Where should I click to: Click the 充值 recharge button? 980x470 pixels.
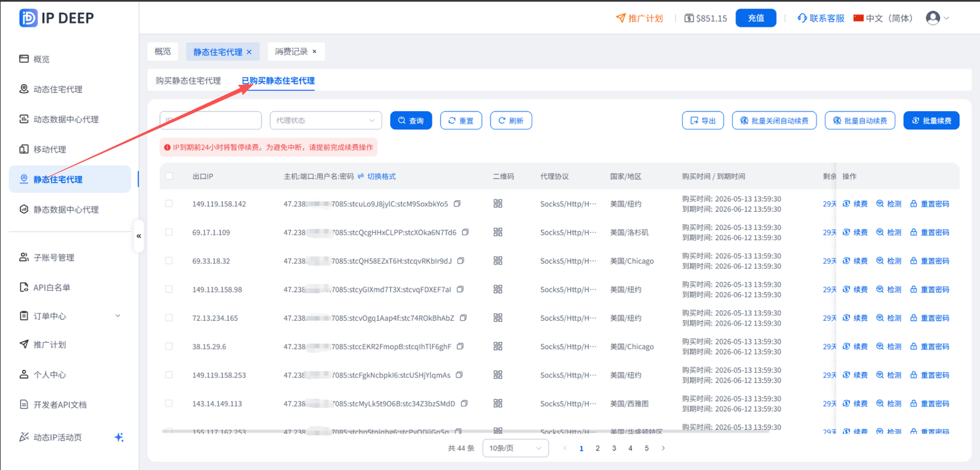(756, 18)
